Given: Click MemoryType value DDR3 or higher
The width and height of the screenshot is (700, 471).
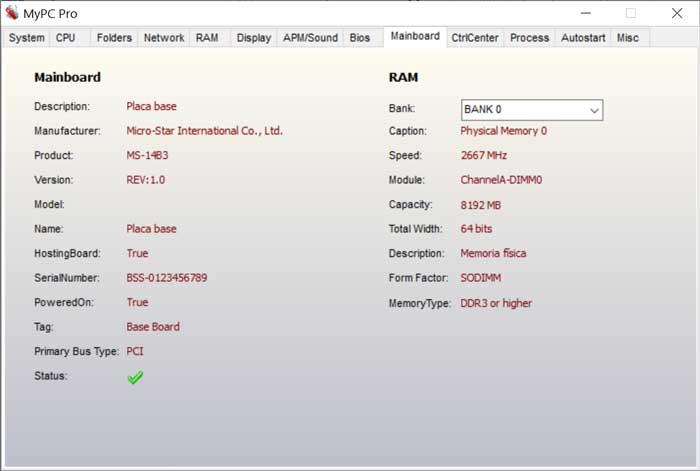Looking at the screenshot, I should click(x=496, y=303).
